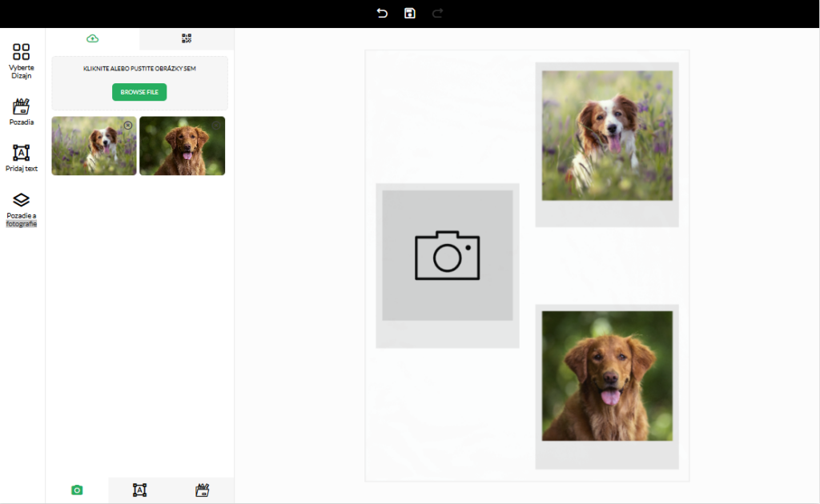Remove the spaniel thumbnail with its X icon

pos(128,126)
